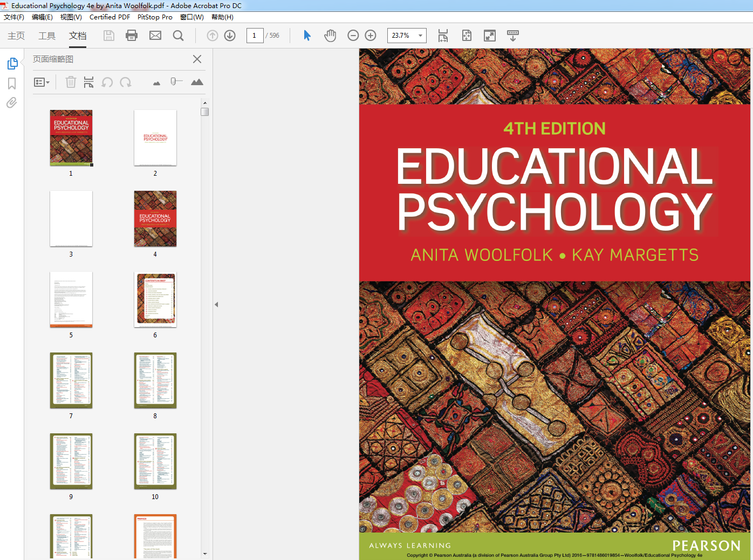This screenshot has height=560, width=753.
Task: Open read mode download-style toolbar icon
Action: (513, 36)
